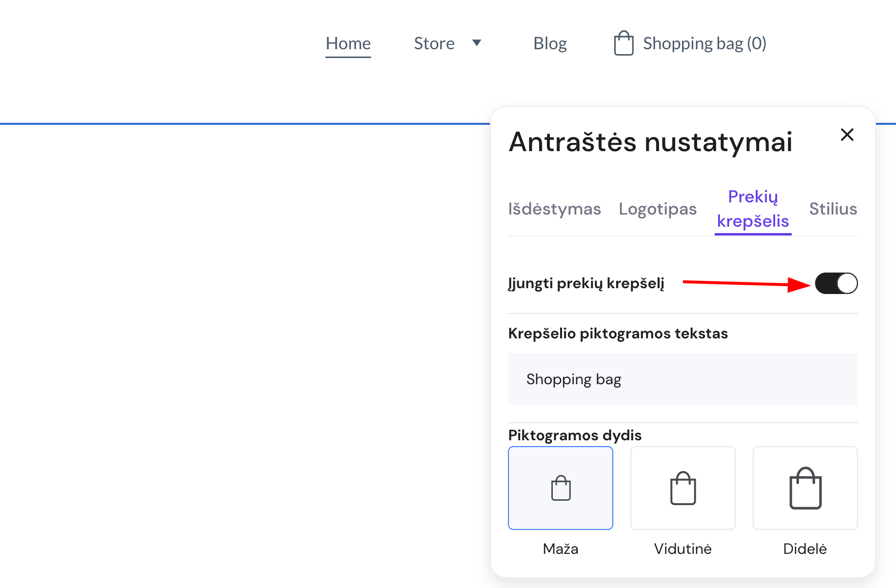Open the Store menu item
This screenshot has height=588, width=896.
point(434,43)
